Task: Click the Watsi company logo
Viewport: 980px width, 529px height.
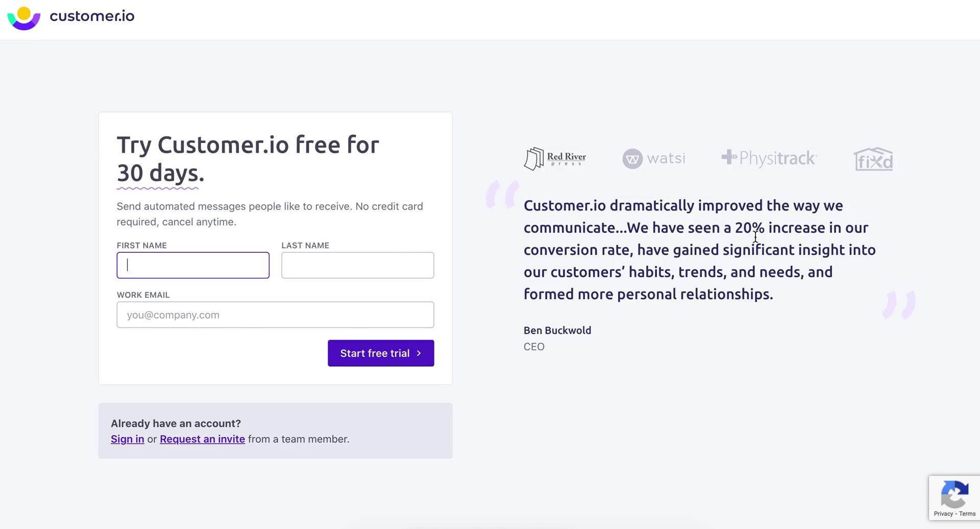Action: point(654,158)
